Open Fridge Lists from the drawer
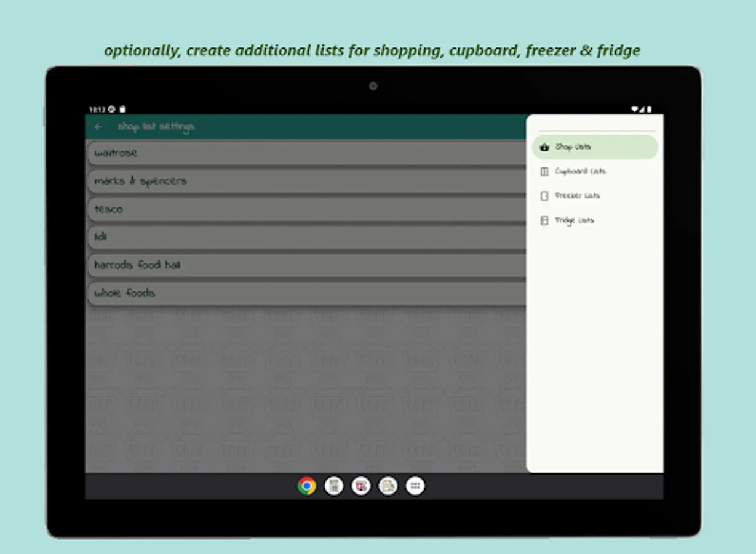Image resolution: width=756 pixels, height=554 pixels. 595,220
